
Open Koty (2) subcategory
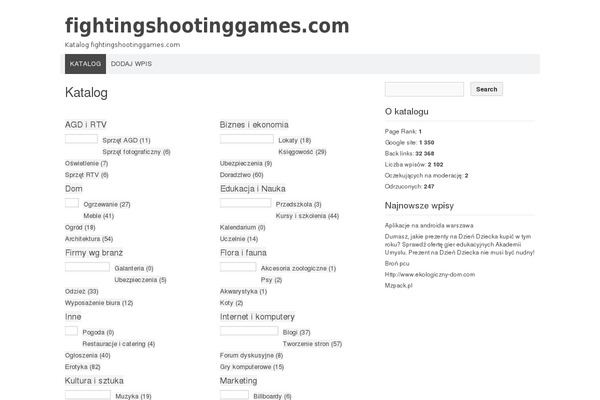pos(232,303)
